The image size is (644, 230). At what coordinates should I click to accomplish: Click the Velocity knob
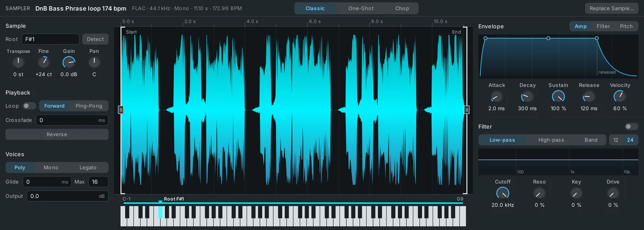pyautogui.click(x=620, y=96)
